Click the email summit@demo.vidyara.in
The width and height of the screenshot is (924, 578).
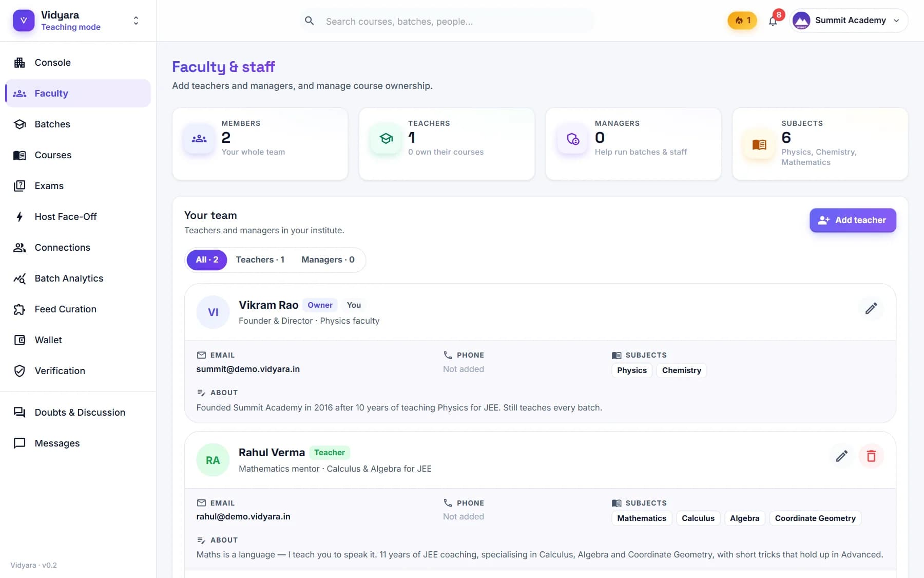coord(248,369)
